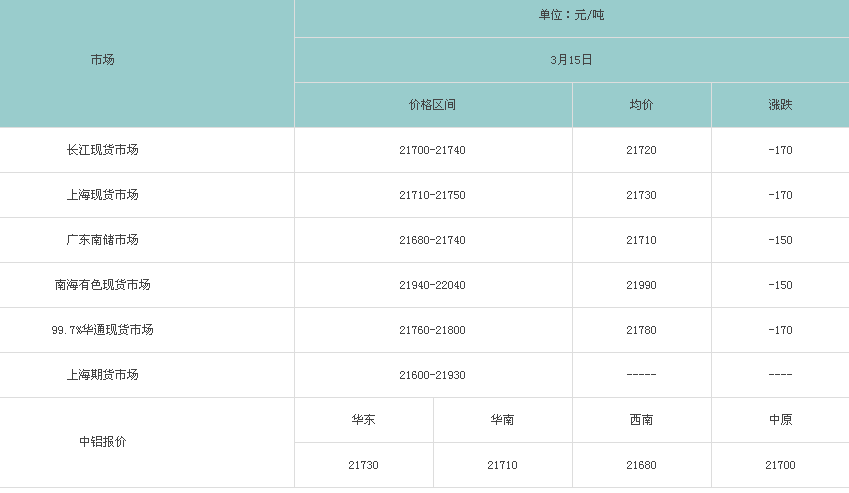Image resolution: width=849 pixels, height=493 pixels.
Task: Click the 华东 region header cell
Action: click(363, 420)
